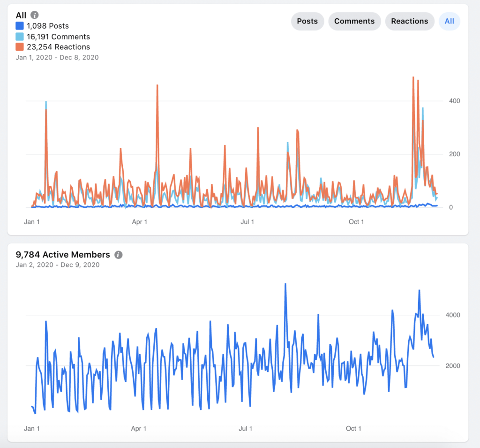Click the dark blue Posts legend swatch
Viewport: 480px width, 448px height.
click(20, 26)
